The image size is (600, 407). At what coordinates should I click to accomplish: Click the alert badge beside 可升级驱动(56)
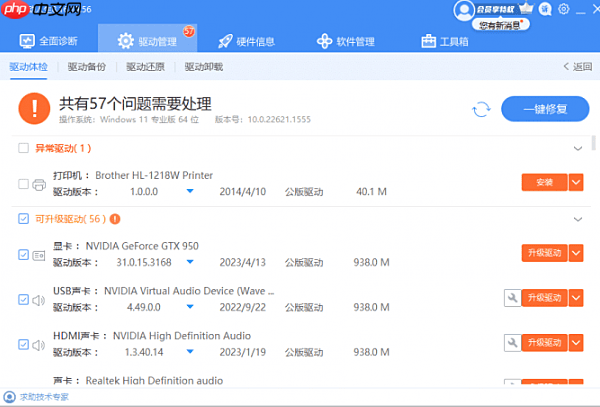115,219
